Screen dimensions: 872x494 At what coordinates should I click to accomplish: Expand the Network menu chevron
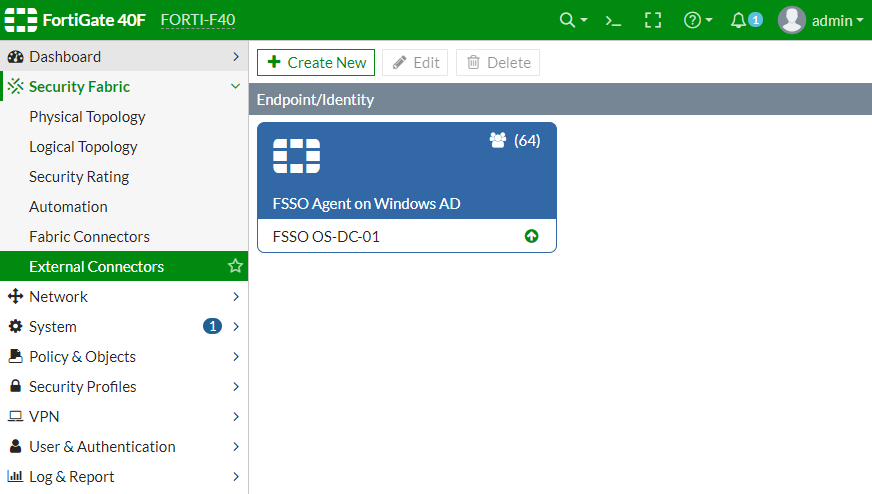tap(236, 297)
